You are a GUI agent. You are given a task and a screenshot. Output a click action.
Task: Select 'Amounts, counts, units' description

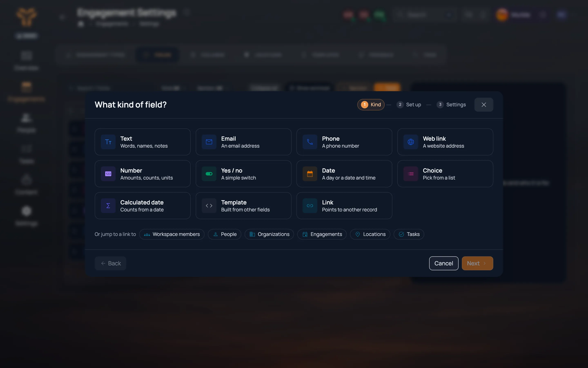click(x=147, y=178)
